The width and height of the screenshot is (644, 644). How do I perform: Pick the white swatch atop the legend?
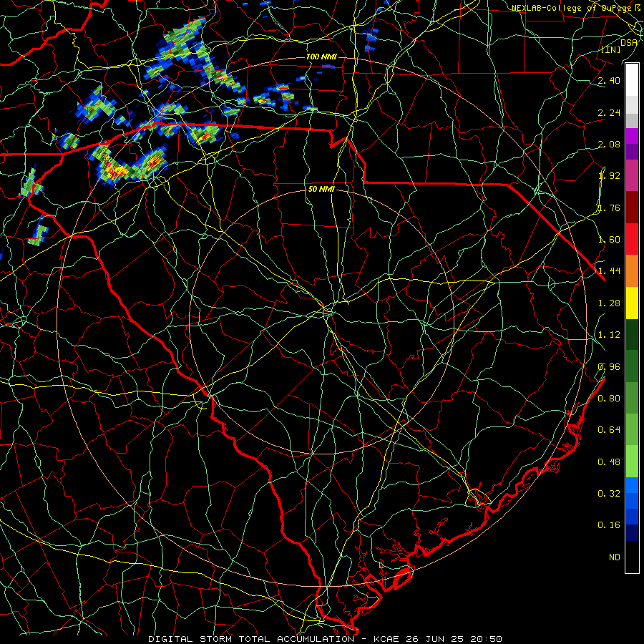[x=632, y=79]
